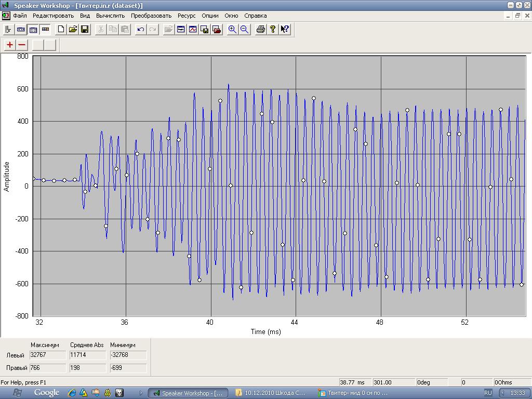532x399 pixels.
Task: Zoom in with the magnifier plus icon
Action: (232, 30)
